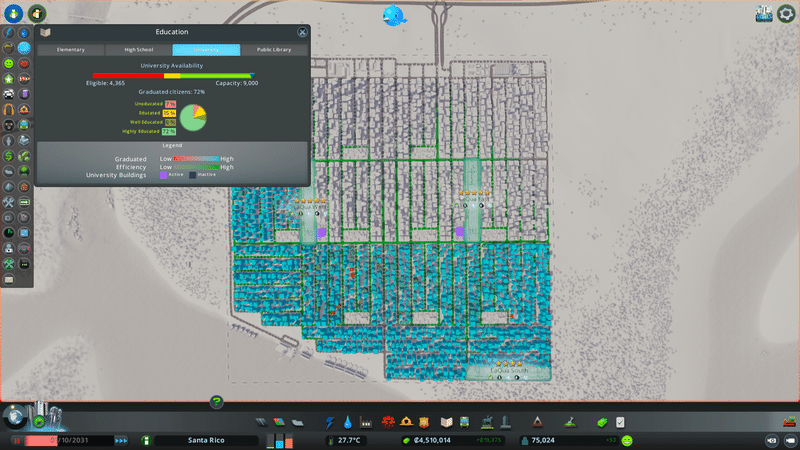The height and width of the screenshot is (450, 800).
Task: Open the Road Maintenance tools view
Action: [9, 203]
